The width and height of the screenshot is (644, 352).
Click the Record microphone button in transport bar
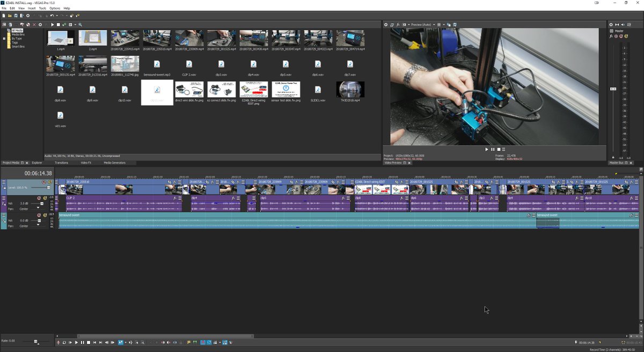(58, 342)
